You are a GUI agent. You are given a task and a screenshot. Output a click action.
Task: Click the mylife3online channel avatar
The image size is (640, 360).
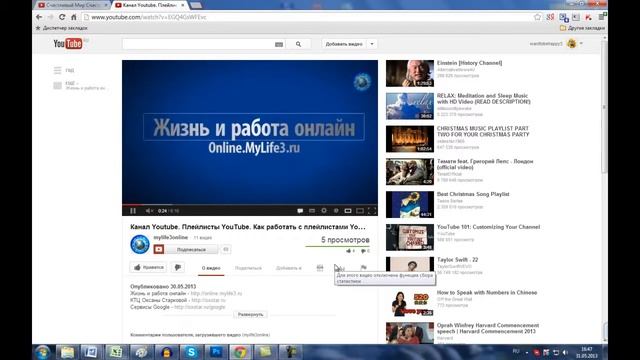(x=140, y=244)
